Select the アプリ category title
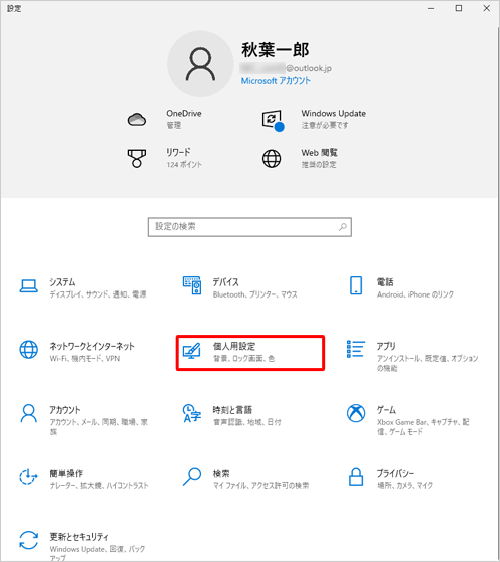The width and height of the screenshot is (500, 562). click(x=386, y=346)
